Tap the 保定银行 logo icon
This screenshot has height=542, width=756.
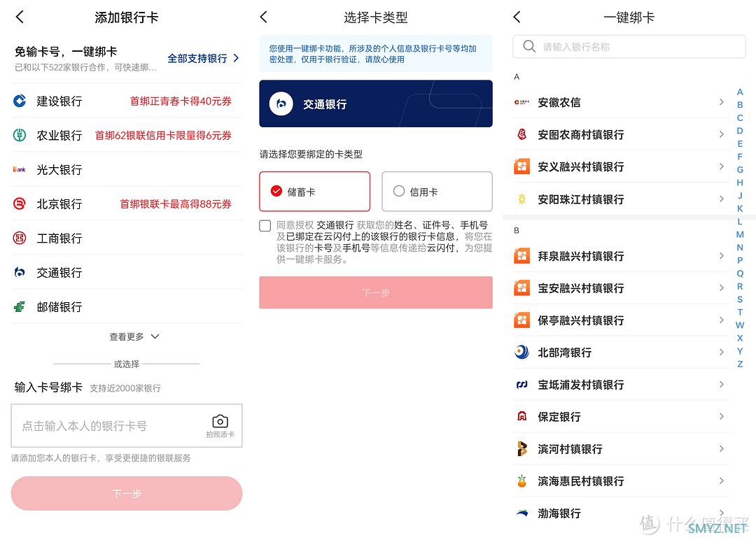tap(521, 416)
